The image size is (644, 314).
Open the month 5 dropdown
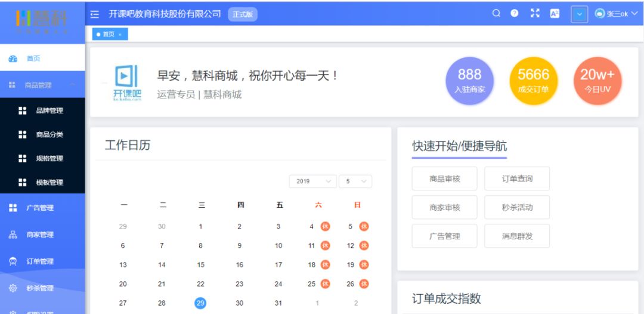tap(355, 181)
